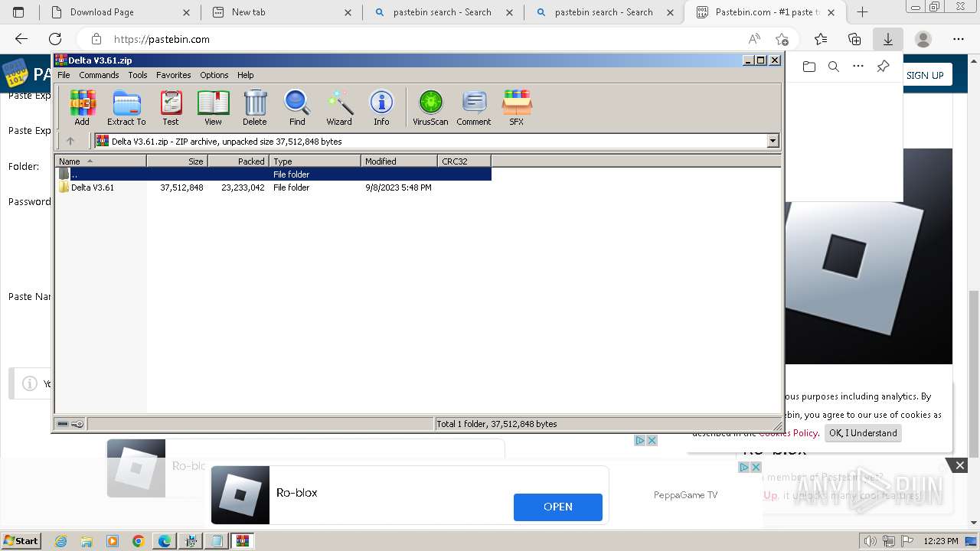This screenshot has width=980, height=551.
Task: Click the browser back arrow
Action: pos(21,39)
